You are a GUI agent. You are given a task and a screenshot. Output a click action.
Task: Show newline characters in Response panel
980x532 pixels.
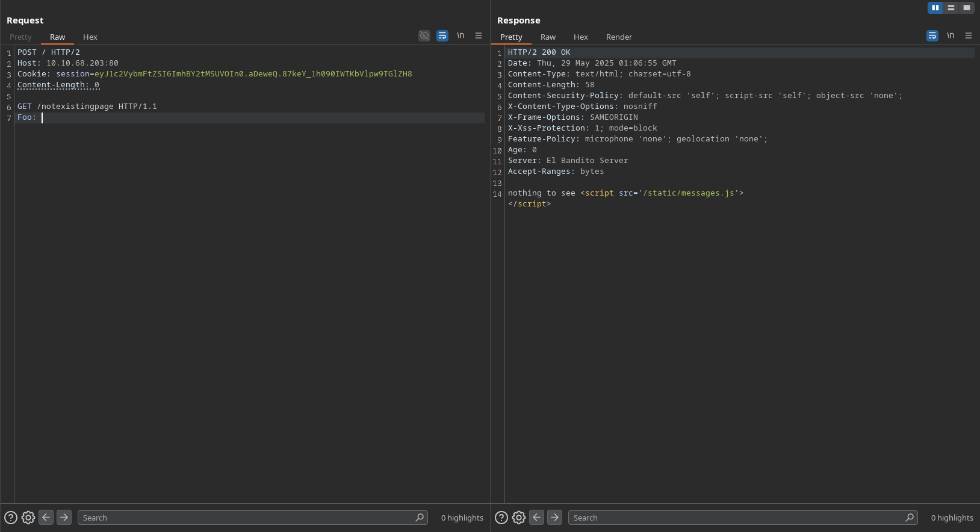tap(951, 36)
